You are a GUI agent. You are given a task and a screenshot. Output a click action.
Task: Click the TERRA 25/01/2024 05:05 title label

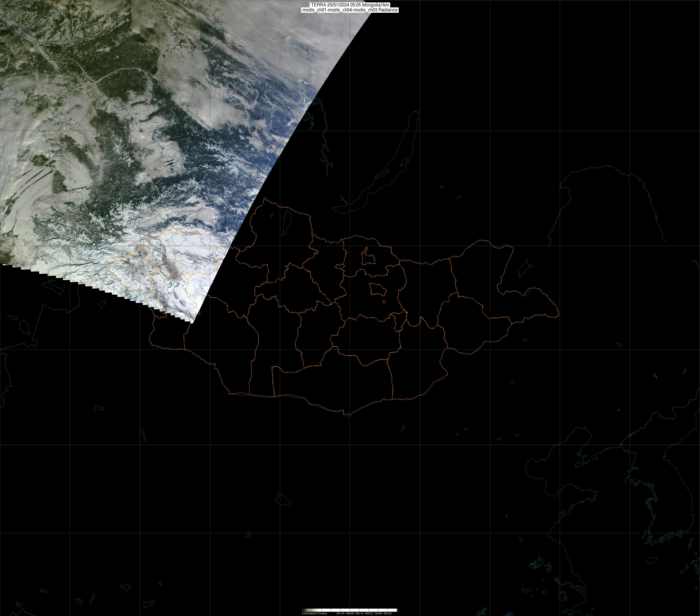[x=349, y=5]
